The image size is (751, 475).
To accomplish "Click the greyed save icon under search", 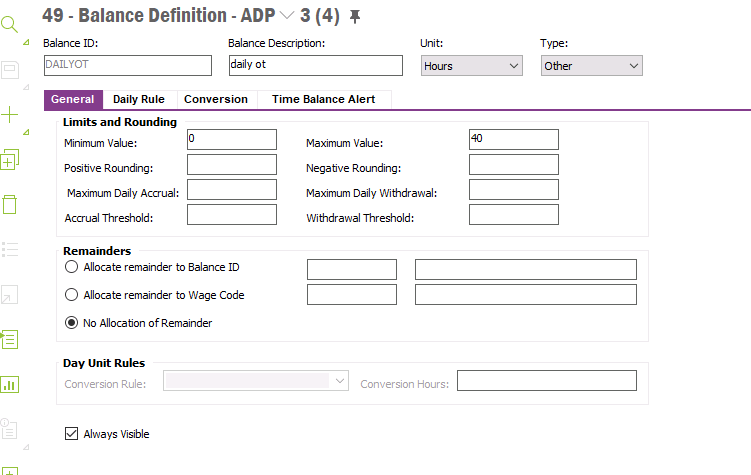I will pos(10,70).
